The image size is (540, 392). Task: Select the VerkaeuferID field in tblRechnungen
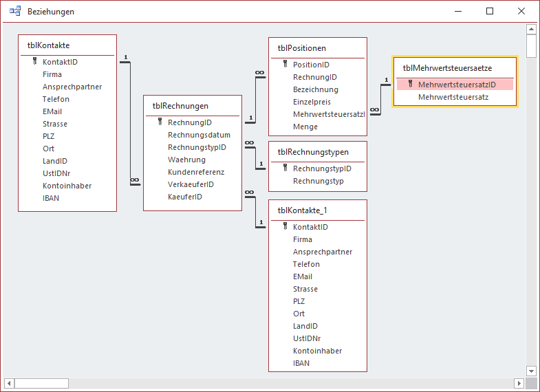[191, 184]
